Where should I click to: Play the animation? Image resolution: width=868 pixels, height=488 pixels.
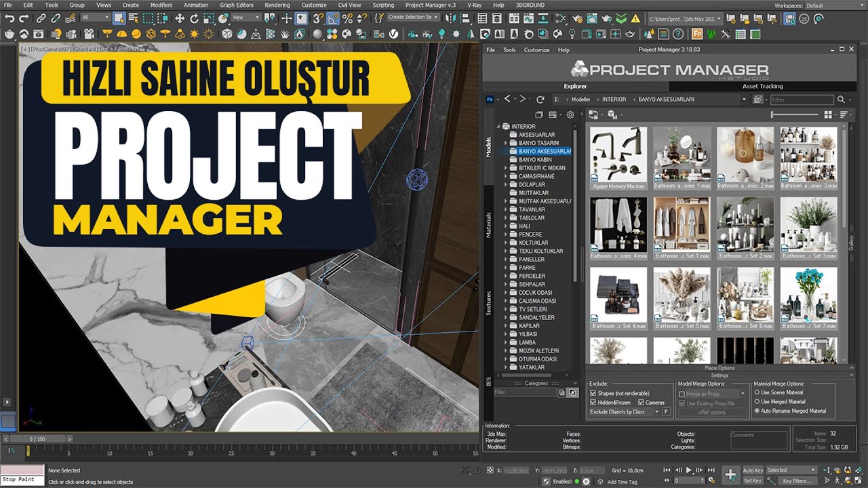coord(689,470)
